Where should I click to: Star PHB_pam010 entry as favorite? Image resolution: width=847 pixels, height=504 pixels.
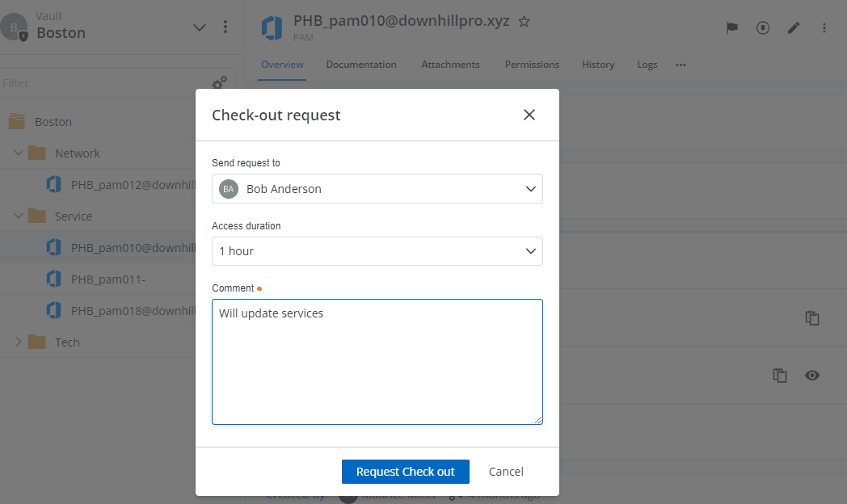tap(524, 22)
